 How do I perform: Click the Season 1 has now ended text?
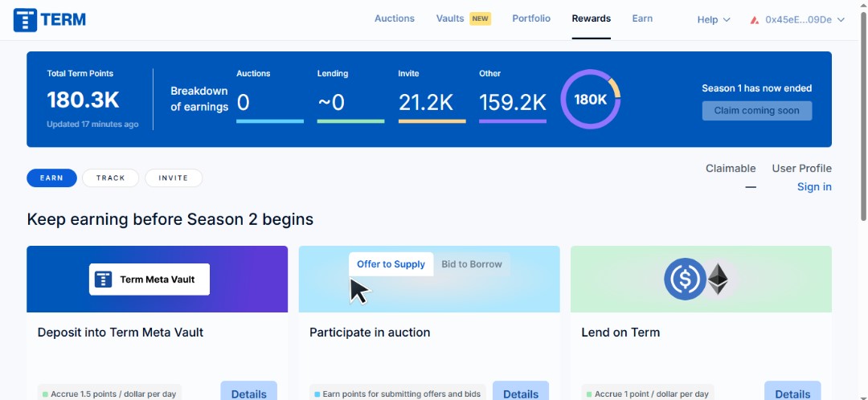point(757,88)
